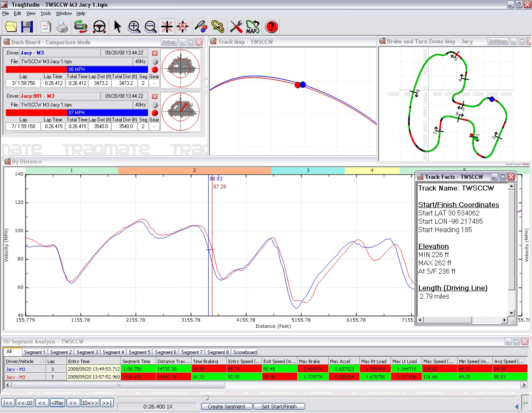532x413 pixels.
Task: Click the Track Facts window title icon
Action: coord(421,177)
